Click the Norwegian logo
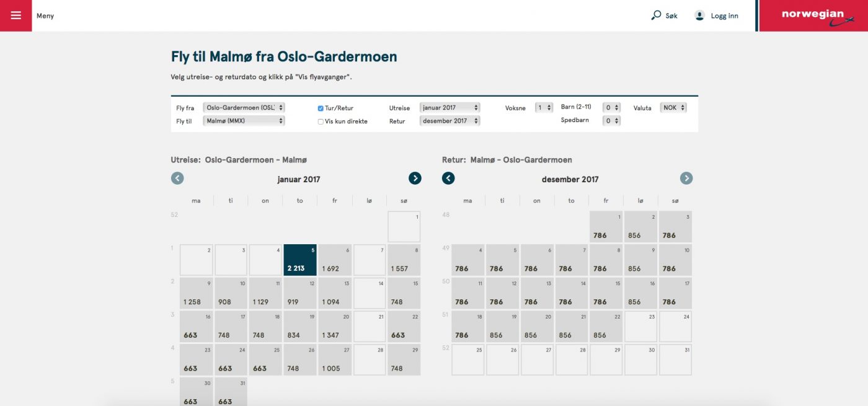Image resolution: width=868 pixels, height=406 pixels. [813, 15]
